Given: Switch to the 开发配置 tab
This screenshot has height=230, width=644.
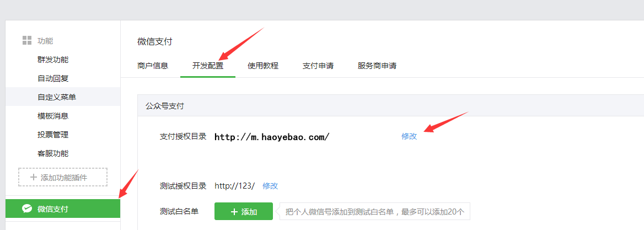Looking at the screenshot, I should [208, 66].
